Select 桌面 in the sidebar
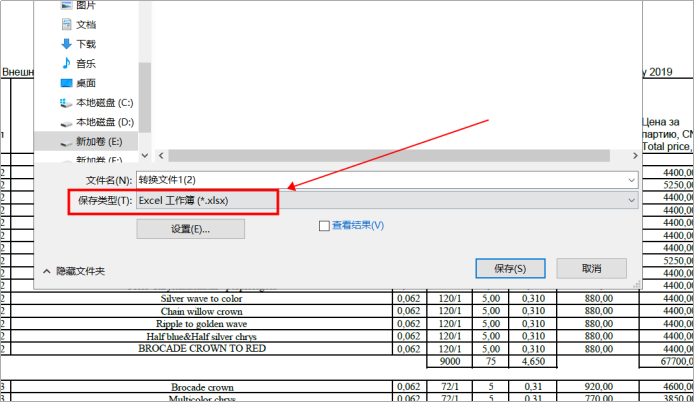Screen dimensions: 695x403 coord(86,83)
